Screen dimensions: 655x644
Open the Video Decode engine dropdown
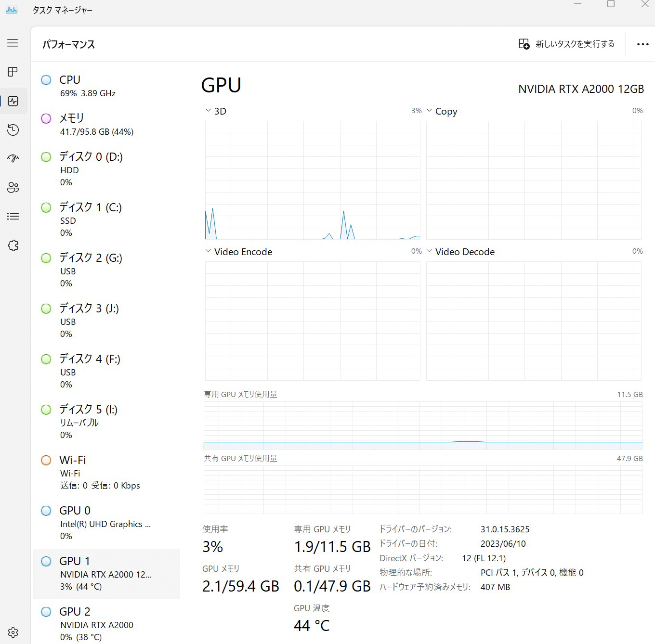[429, 251]
